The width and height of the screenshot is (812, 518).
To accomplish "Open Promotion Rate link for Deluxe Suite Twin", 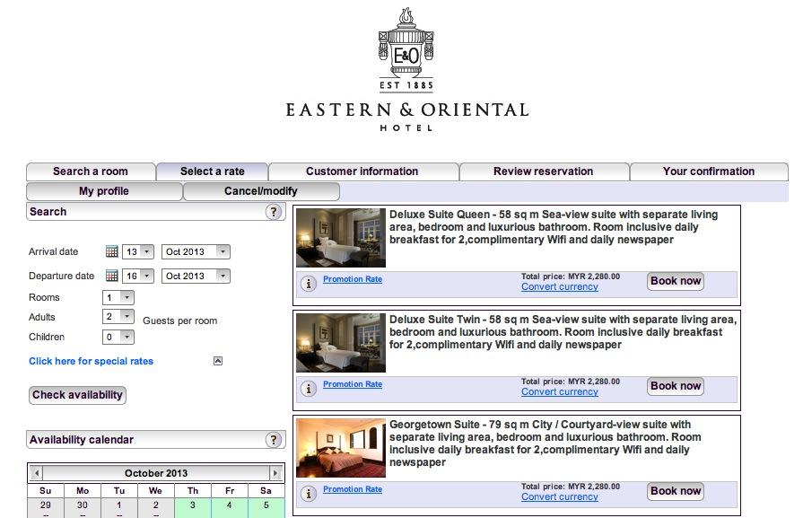I will (x=353, y=384).
